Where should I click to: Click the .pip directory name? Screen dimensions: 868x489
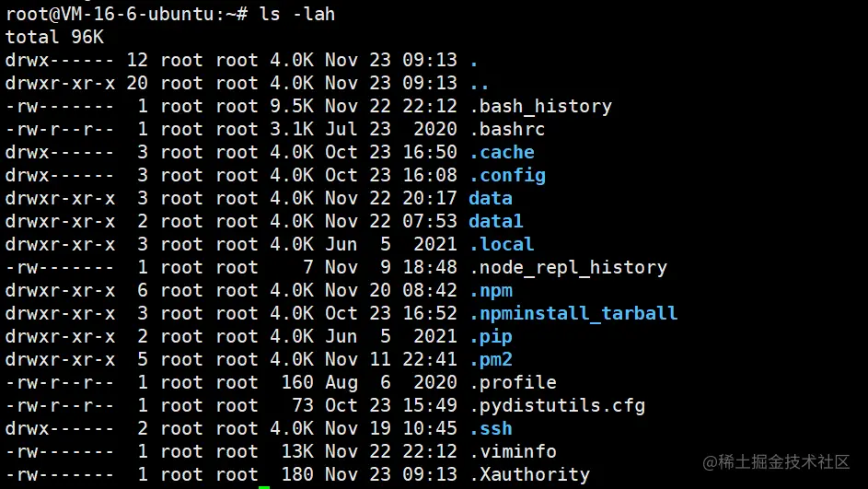[x=491, y=337]
